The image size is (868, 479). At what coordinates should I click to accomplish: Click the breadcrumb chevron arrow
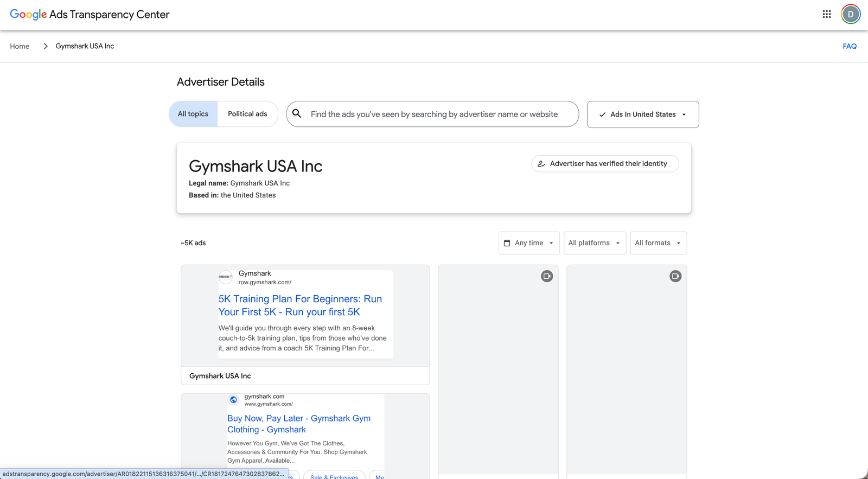46,46
